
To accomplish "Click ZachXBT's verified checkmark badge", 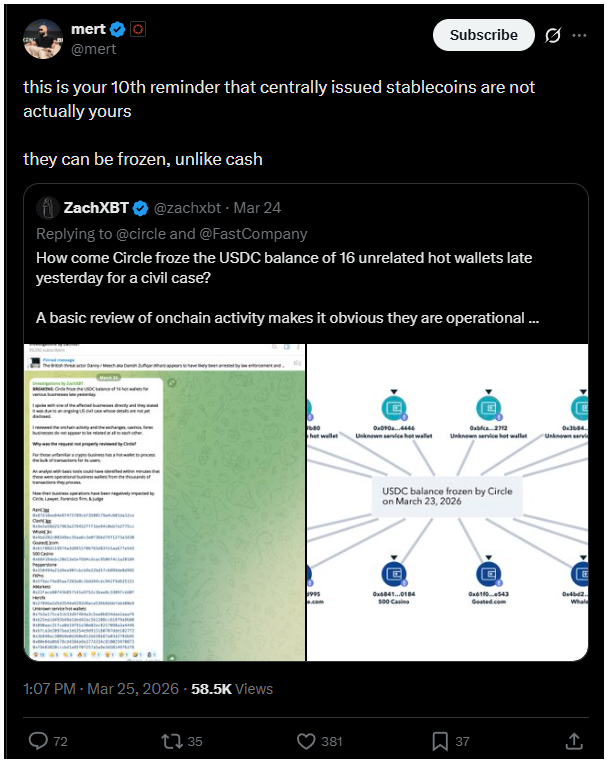I will click(x=141, y=208).
